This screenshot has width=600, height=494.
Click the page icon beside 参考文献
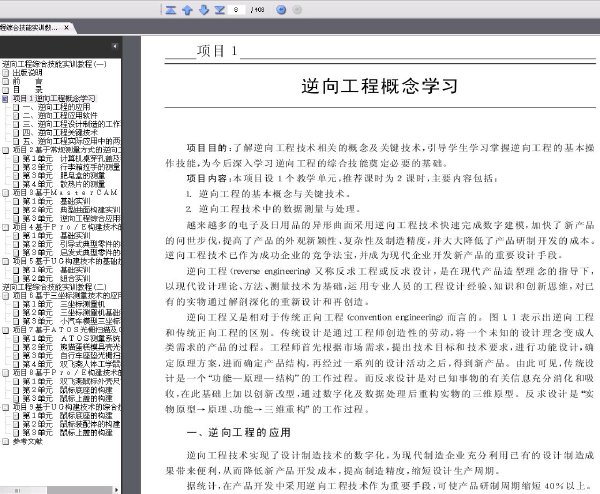tap(5, 442)
